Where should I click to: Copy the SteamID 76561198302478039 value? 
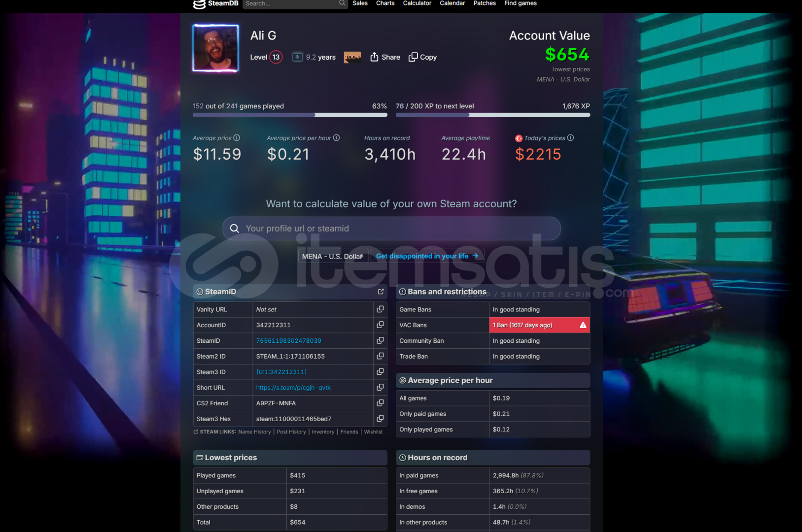click(x=380, y=340)
